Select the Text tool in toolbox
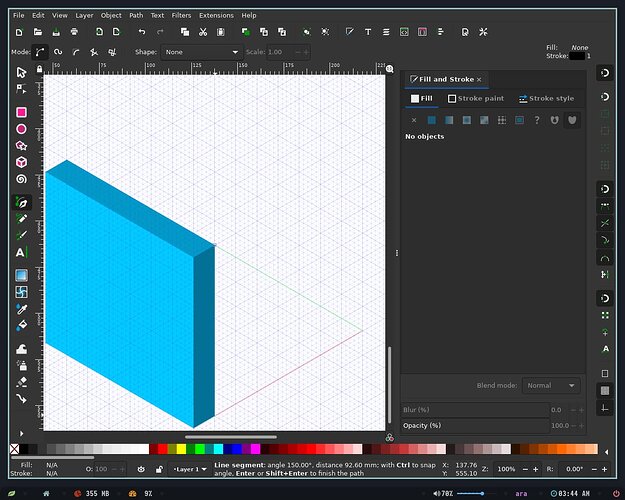The width and height of the screenshot is (625, 500). 22,252
